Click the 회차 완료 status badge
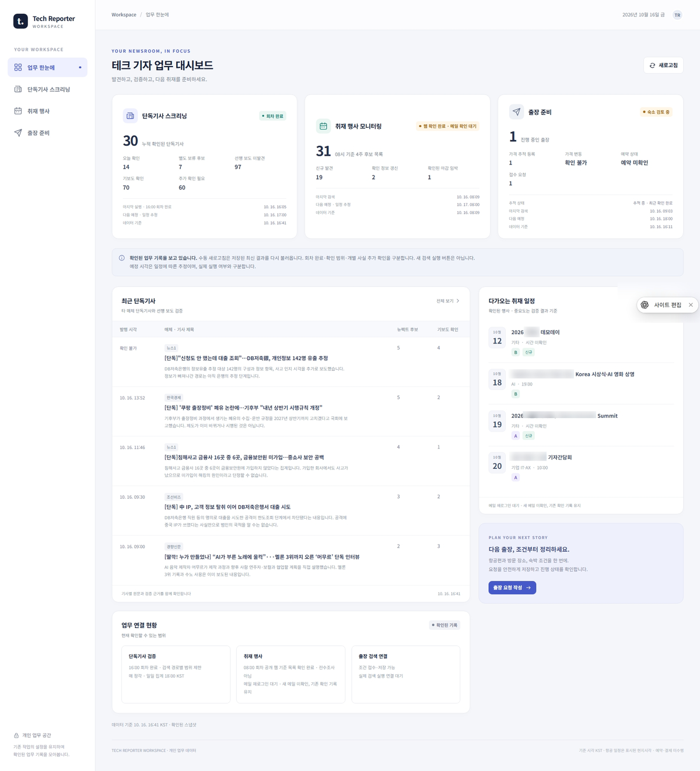 coord(272,116)
